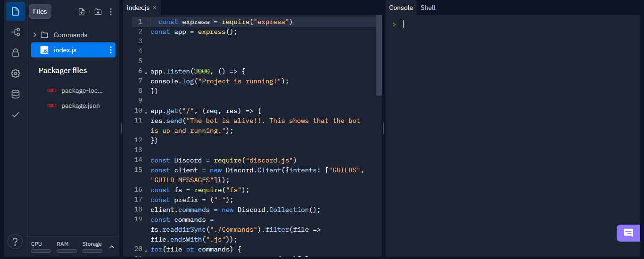This screenshot has height=259, width=644.
Task: Click the CPU usage bar
Action: coord(41,251)
